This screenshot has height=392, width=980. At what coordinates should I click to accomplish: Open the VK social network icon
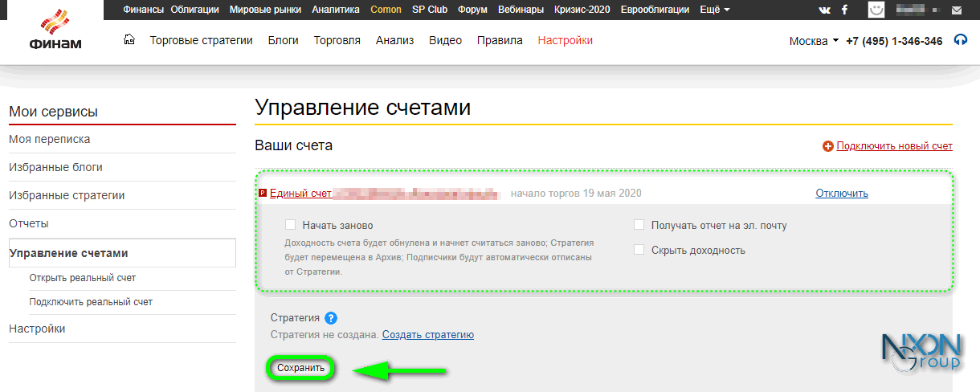(825, 10)
